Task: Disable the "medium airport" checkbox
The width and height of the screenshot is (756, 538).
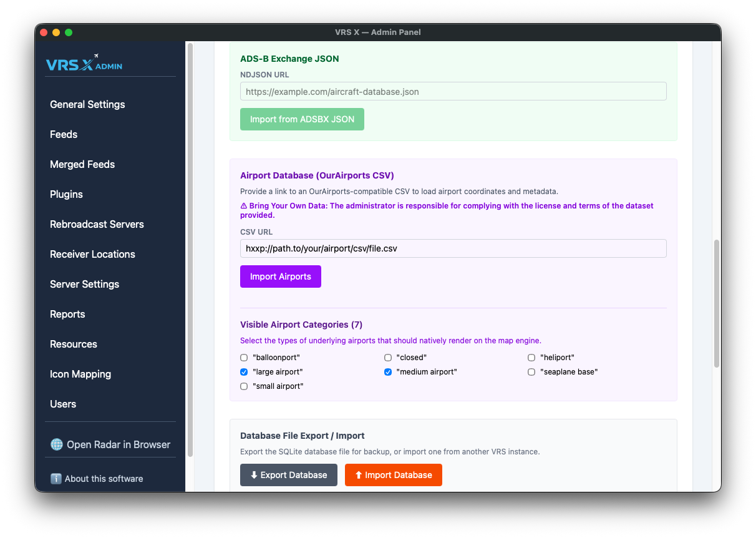Action: tap(388, 372)
